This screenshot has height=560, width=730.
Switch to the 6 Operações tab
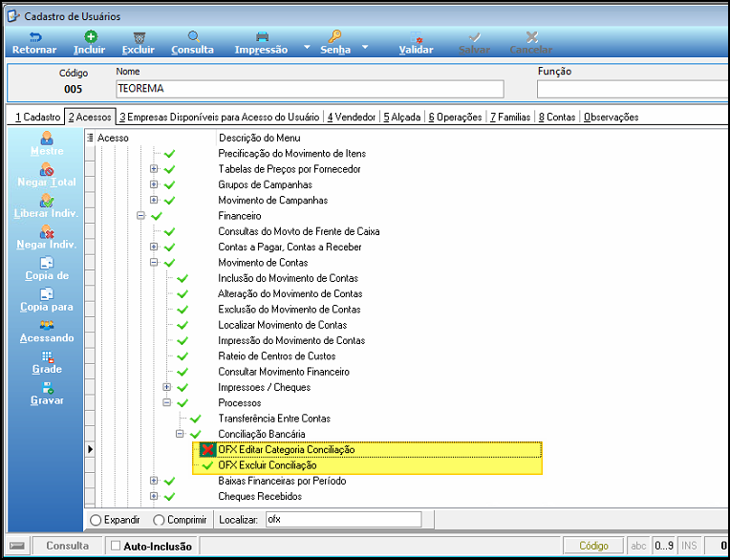(x=456, y=118)
